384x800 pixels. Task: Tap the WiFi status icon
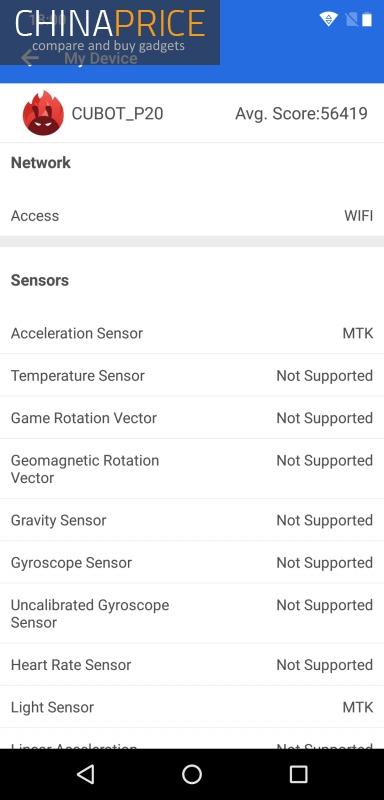(x=328, y=19)
